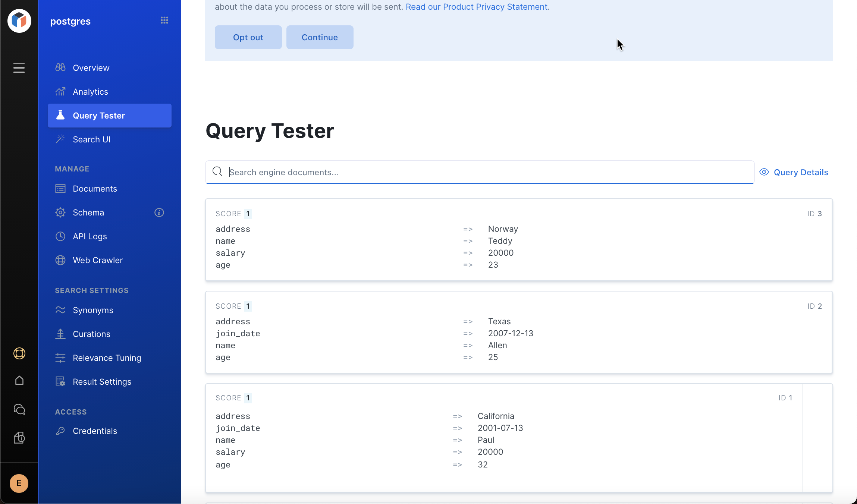Navigate to Relevance Tuning
The height and width of the screenshot is (504, 857).
coord(107,358)
